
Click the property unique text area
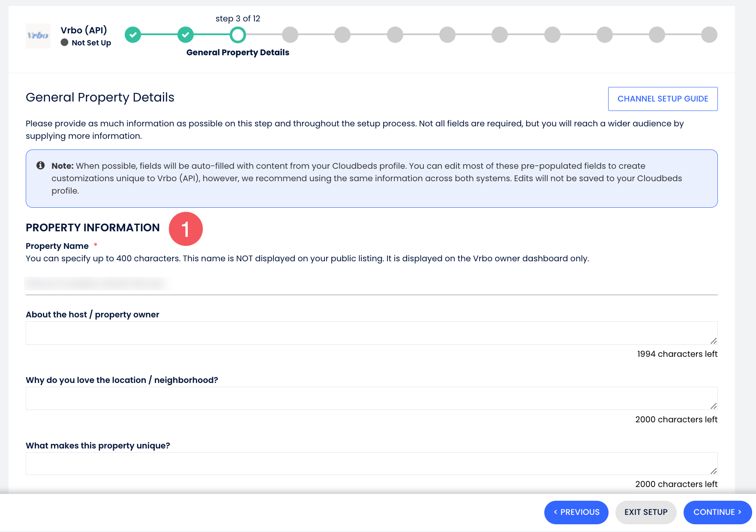(371, 463)
